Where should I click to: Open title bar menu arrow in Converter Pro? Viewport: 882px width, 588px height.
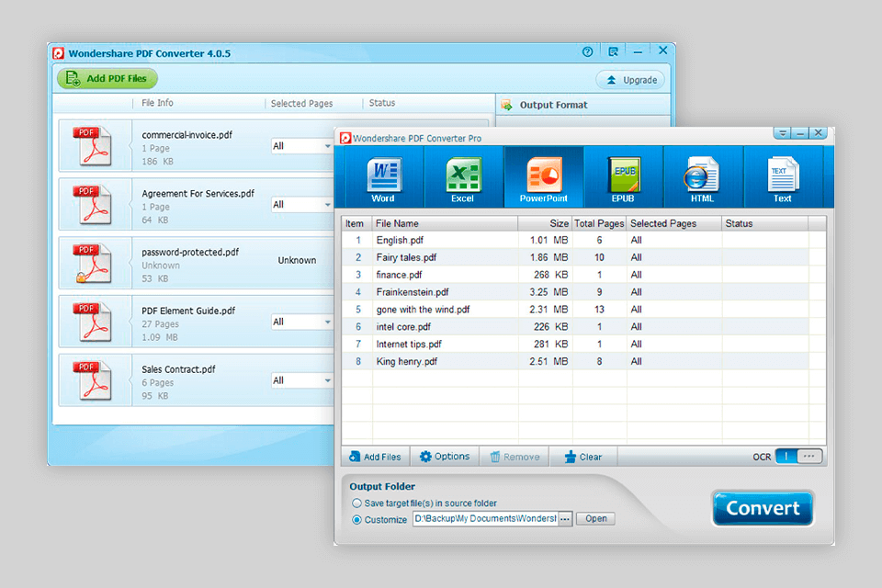783,133
